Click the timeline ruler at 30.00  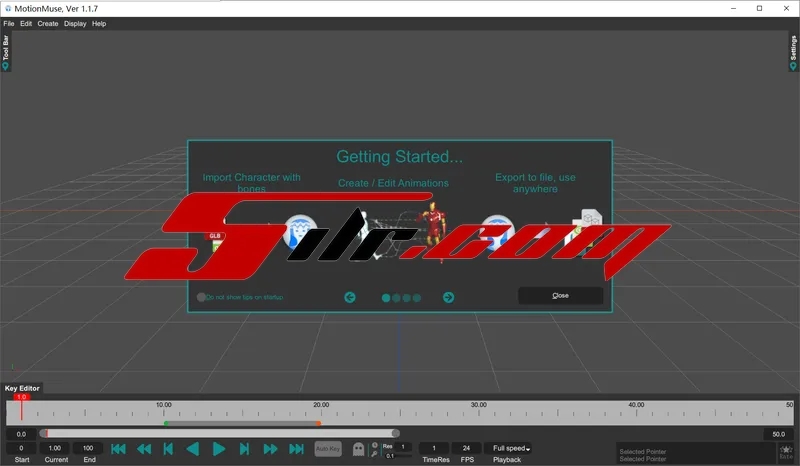tap(479, 405)
